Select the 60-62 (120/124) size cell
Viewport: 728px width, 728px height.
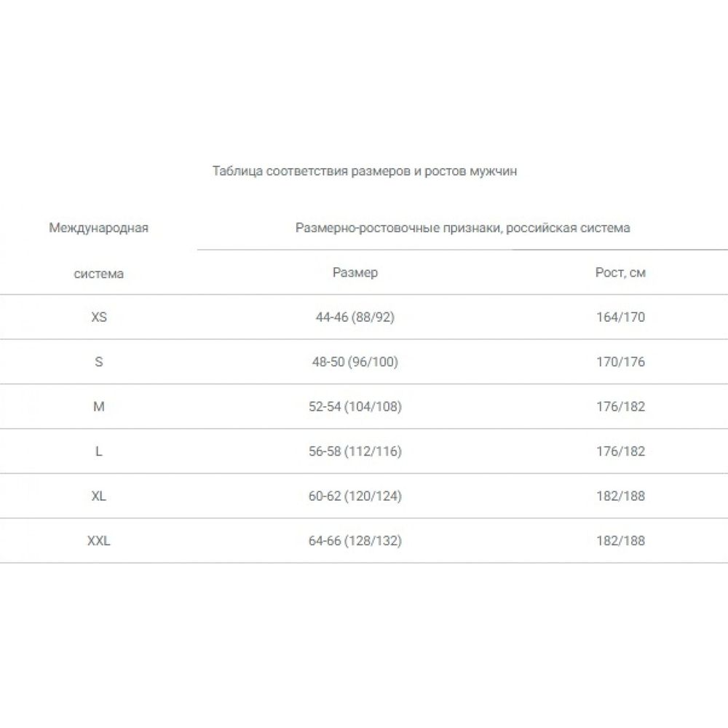(x=355, y=496)
